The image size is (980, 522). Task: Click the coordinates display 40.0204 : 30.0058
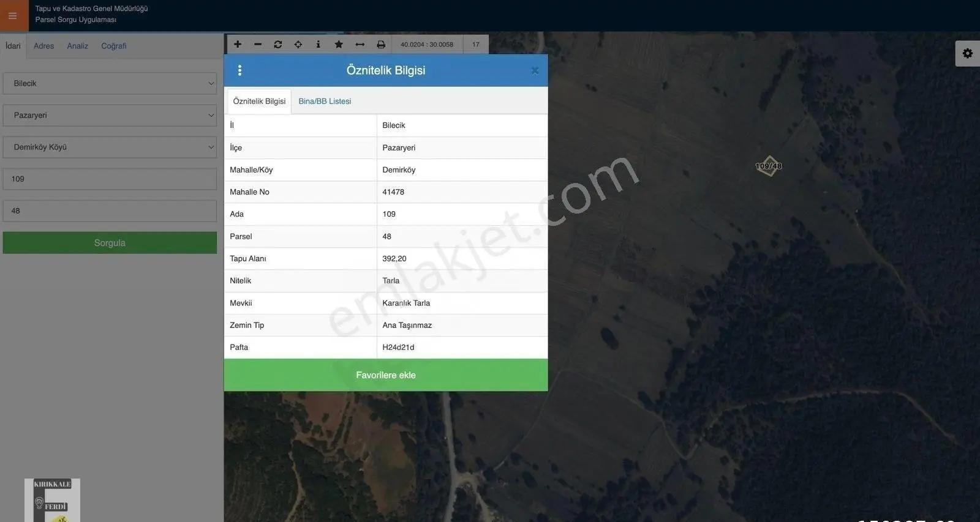pos(427,45)
